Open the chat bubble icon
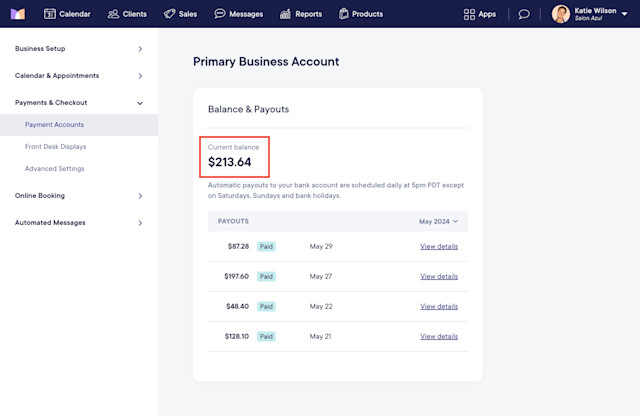Viewport: 640px width, 416px height. pos(524,14)
